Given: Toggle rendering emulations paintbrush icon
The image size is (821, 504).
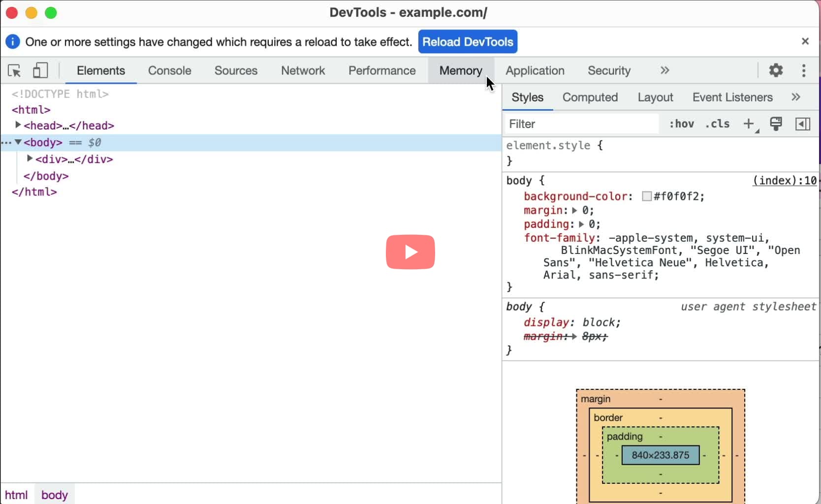Looking at the screenshot, I should coord(776,124).
